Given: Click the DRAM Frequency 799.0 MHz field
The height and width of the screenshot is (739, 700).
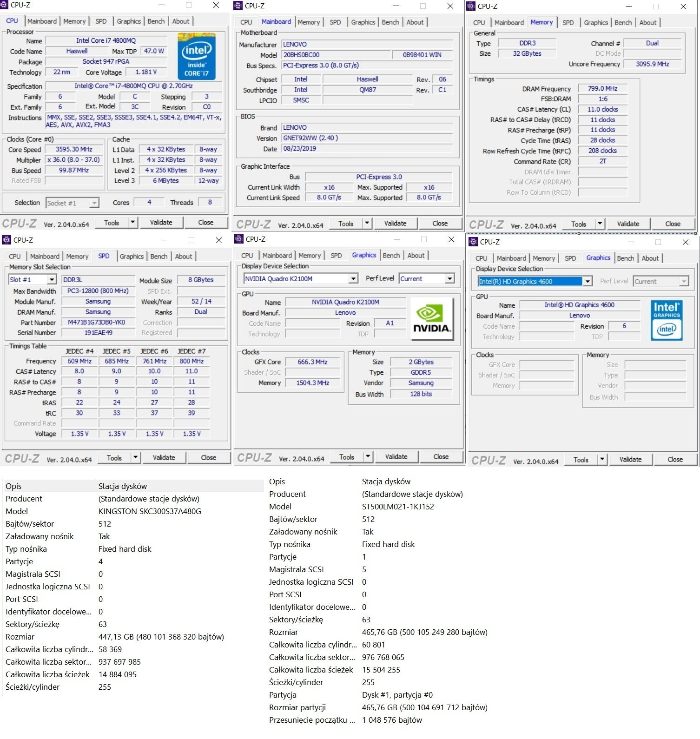Looking at the screenshot, I should pyautogui.click(x=603, y=88).
